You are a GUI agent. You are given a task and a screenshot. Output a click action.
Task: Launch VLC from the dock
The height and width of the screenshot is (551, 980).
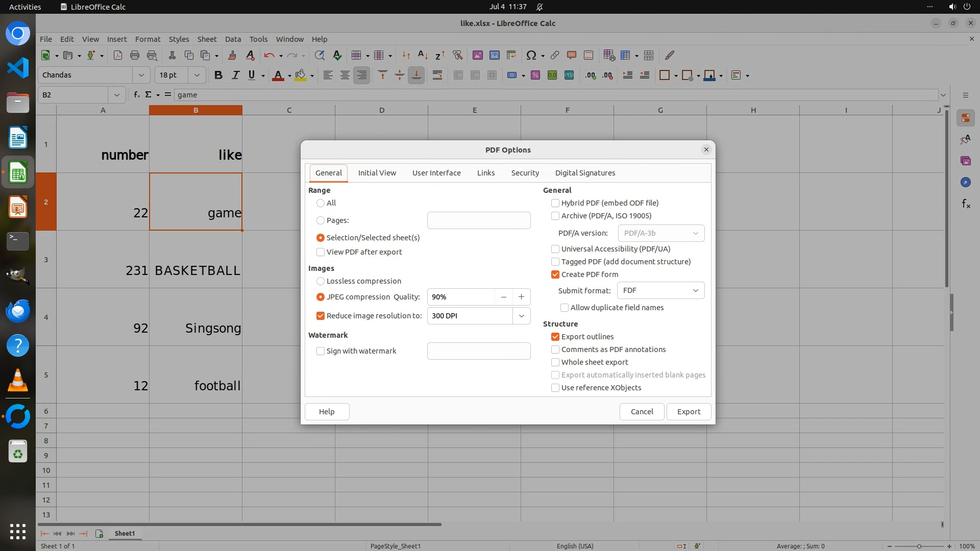18,380
